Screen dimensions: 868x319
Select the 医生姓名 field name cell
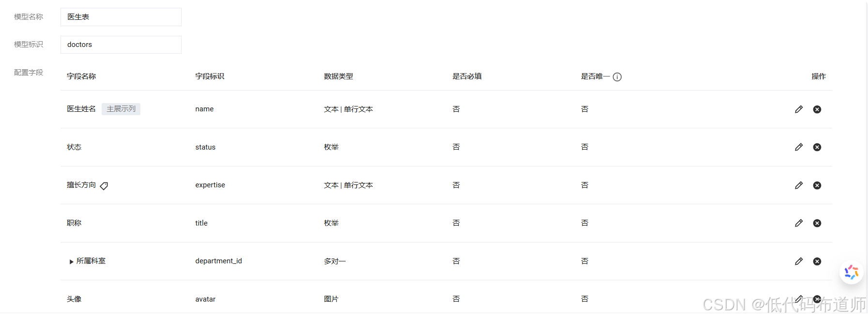tap(81, 109)
